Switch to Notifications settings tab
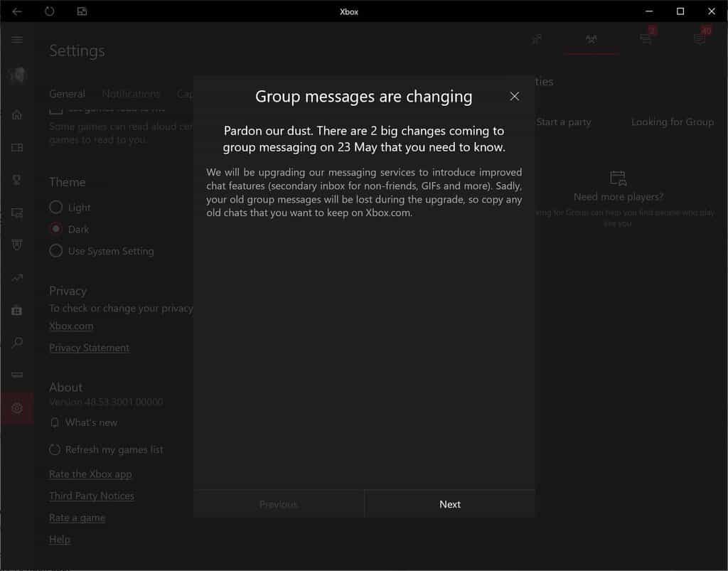 click(x=131, y=94)
